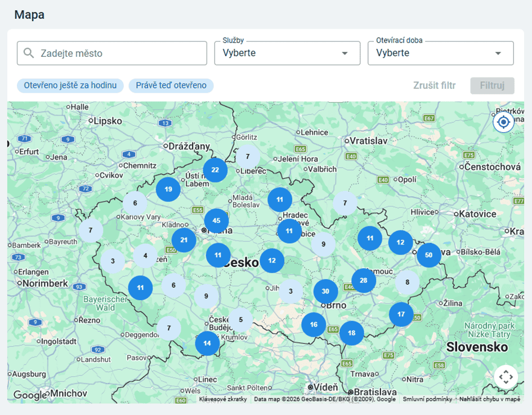This screenshot has width=532, height=415.
Task: Zoom into the cluster numbered 50
Action: 429,255
